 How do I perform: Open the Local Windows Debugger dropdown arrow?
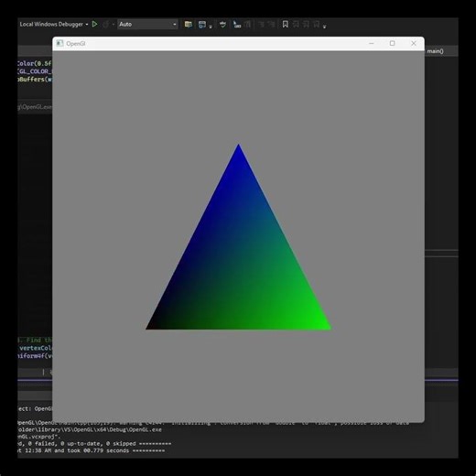tap(87, 25)
